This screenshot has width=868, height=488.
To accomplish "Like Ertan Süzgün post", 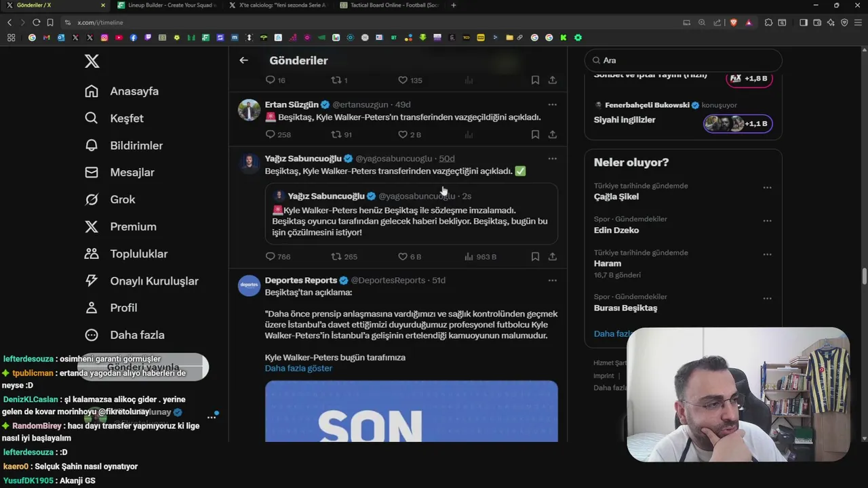I will click(410, 135).
